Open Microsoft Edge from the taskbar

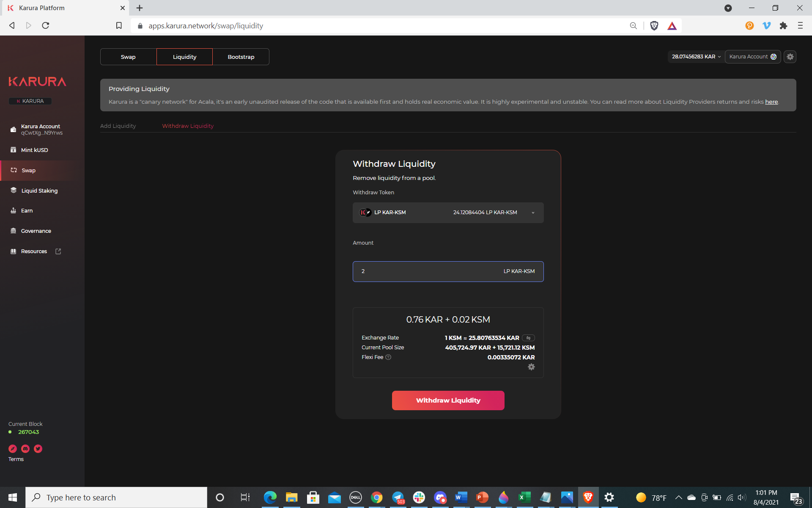(x=270, y=497)
